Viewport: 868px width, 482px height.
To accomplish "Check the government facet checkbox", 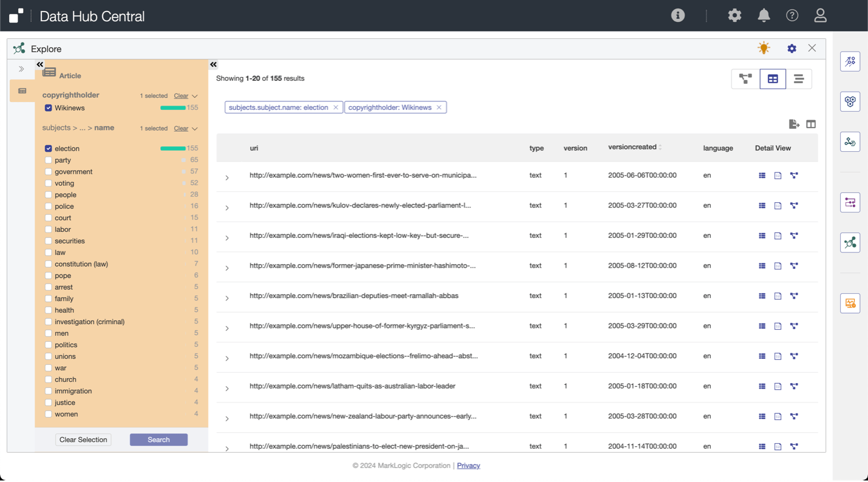I will click(x=49, y=172).
